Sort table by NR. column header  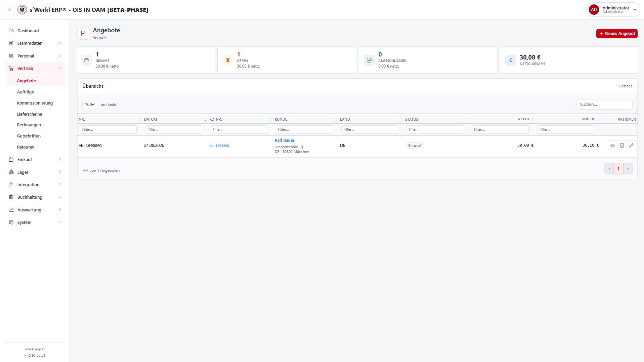click(x=110, y=119)
